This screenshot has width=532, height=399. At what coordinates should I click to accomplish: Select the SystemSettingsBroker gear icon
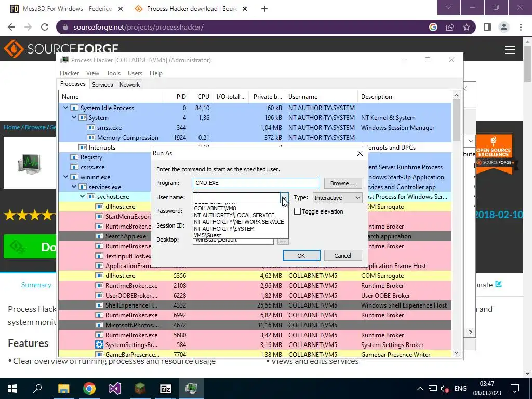click(99, 345)
